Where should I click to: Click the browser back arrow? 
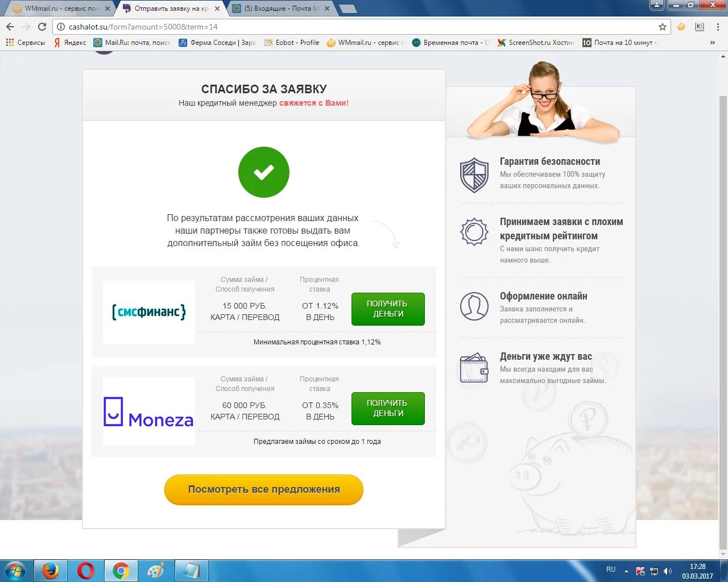click(10, 27)
